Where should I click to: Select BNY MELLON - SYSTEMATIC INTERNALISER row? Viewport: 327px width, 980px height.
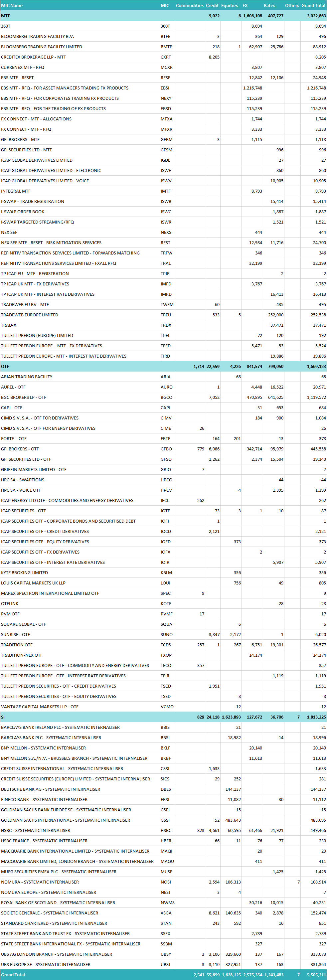pos(164,748)
